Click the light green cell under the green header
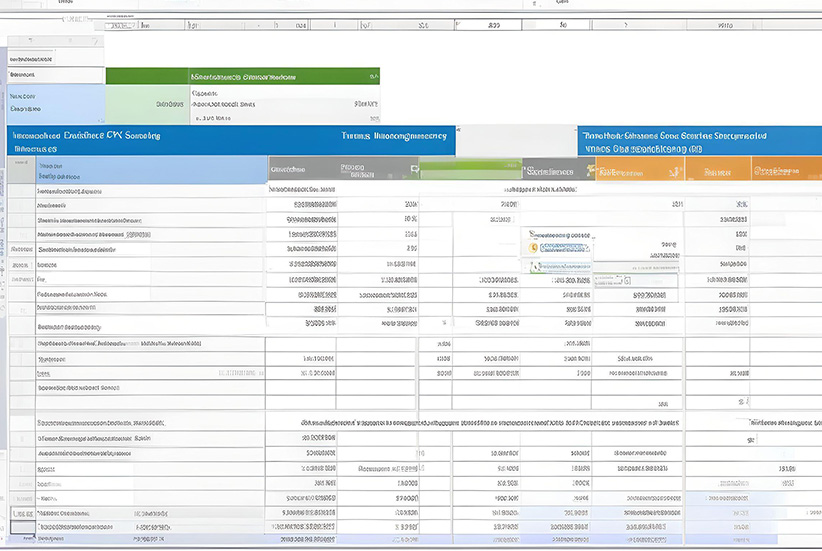This screenshot has height=551, width=822. pyautogui.click(x=146, y=103)
